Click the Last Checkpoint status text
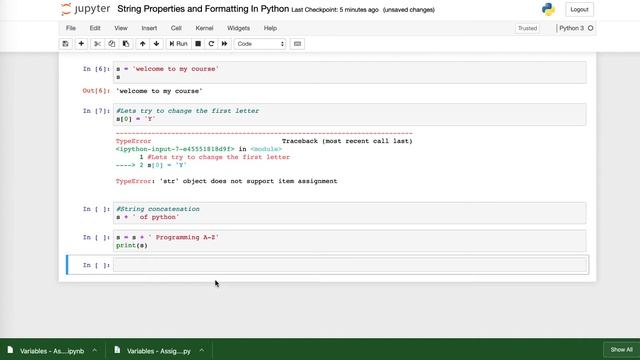 [335, 10]
